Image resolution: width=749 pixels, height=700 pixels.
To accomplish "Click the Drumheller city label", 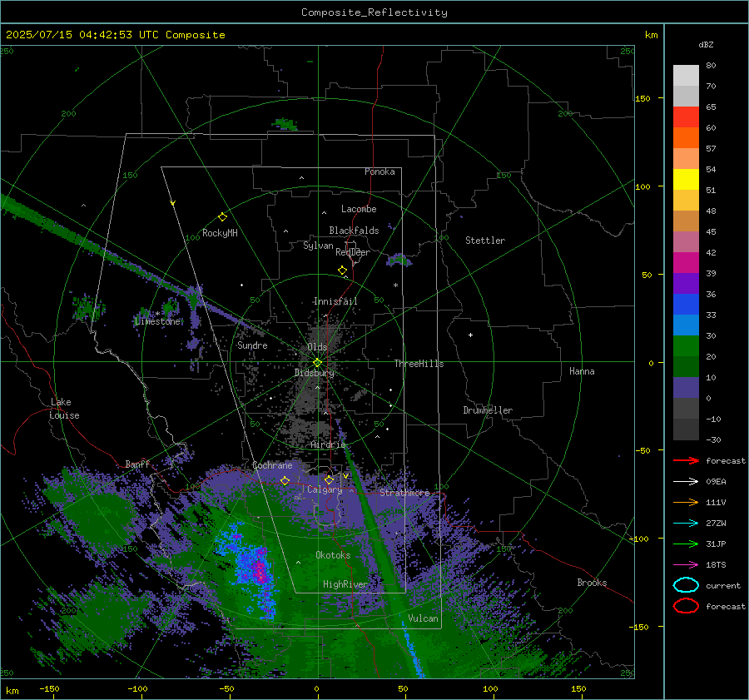I will [488, 410].
